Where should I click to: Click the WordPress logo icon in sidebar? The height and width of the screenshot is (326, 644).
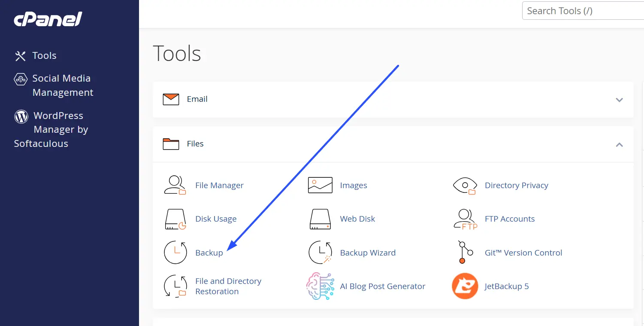point(21,116)
